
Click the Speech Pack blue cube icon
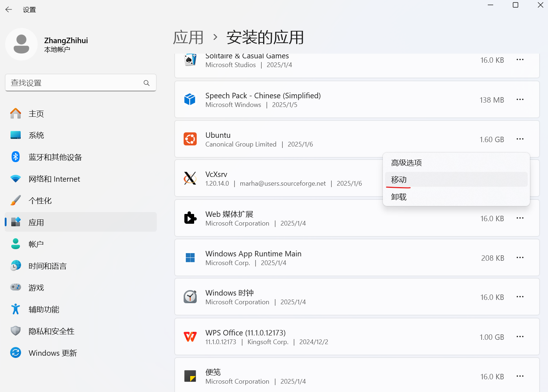[190, 99]
